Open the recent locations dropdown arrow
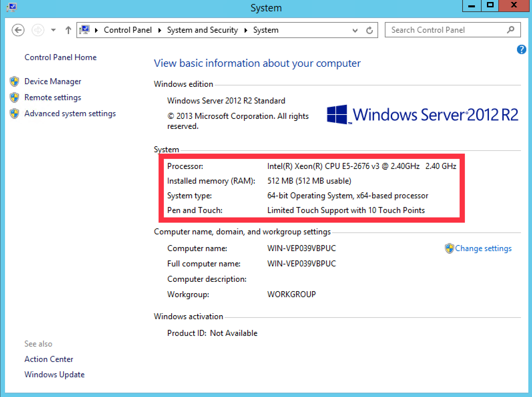The image size is (532, 397). [x=53, y=30]
